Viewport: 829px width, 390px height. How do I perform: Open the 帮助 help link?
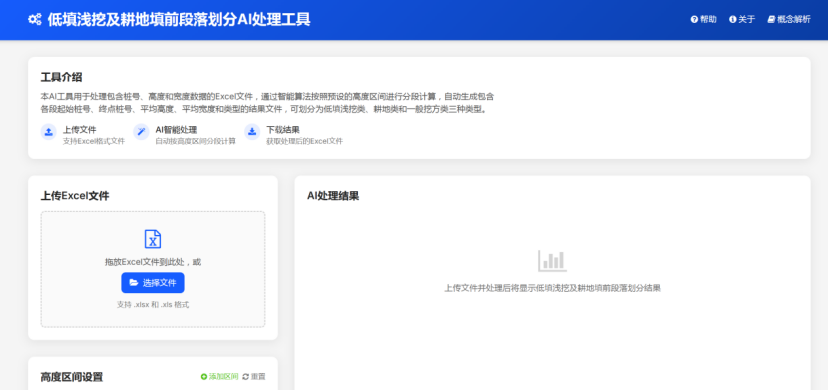click(x=704, y=20)
